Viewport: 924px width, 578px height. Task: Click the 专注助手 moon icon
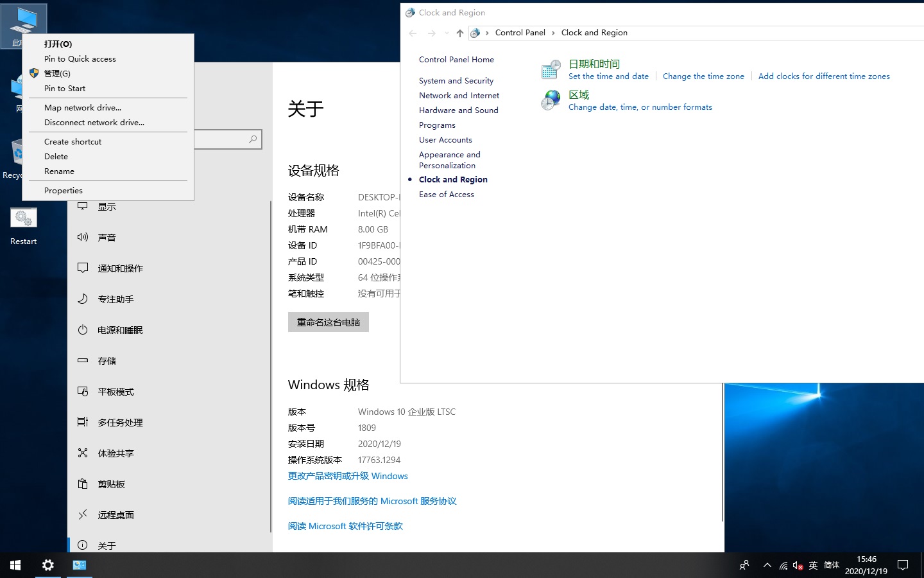[83, 299]
